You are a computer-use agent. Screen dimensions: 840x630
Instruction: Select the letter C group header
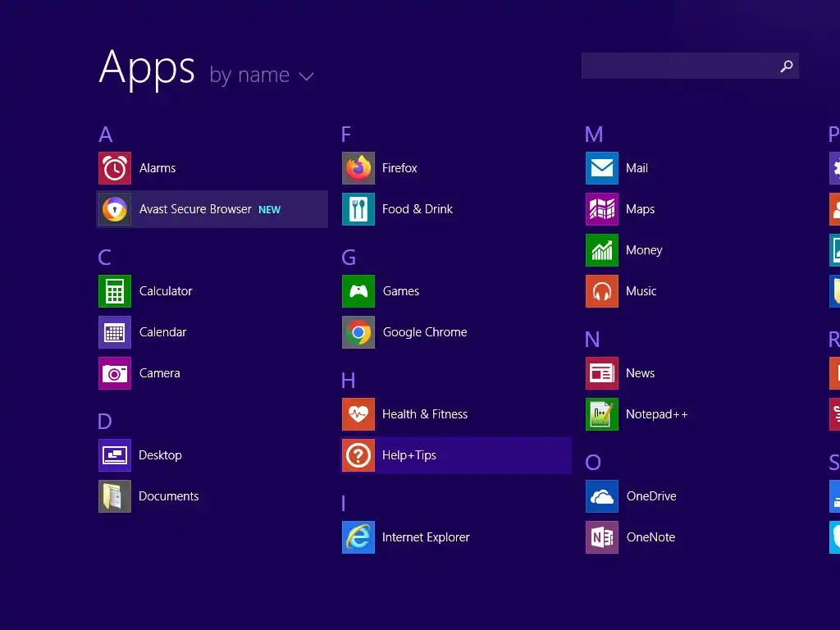point(104,257)
